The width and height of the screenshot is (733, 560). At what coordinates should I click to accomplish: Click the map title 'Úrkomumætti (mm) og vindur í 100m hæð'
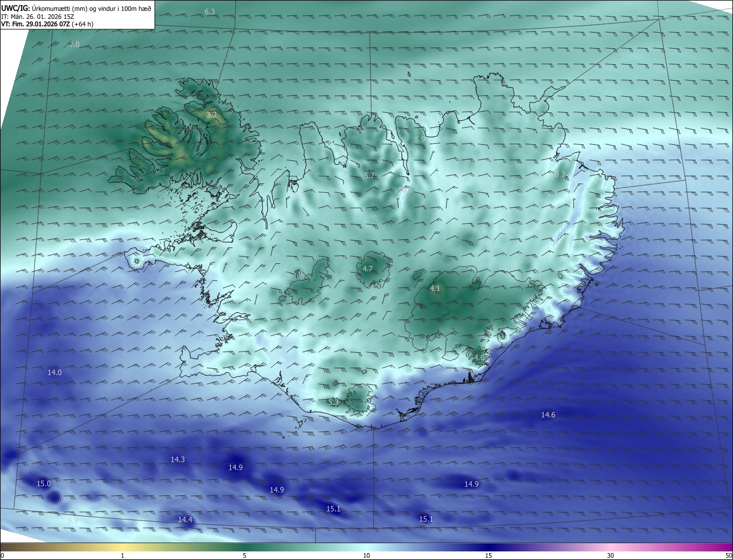pyautogui.click(x=91, y=8)
